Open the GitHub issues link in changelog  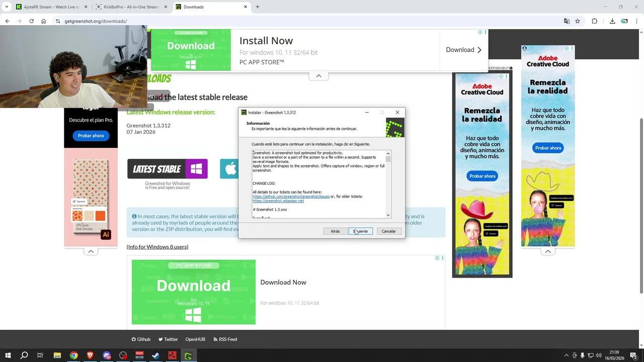(291, 197)
